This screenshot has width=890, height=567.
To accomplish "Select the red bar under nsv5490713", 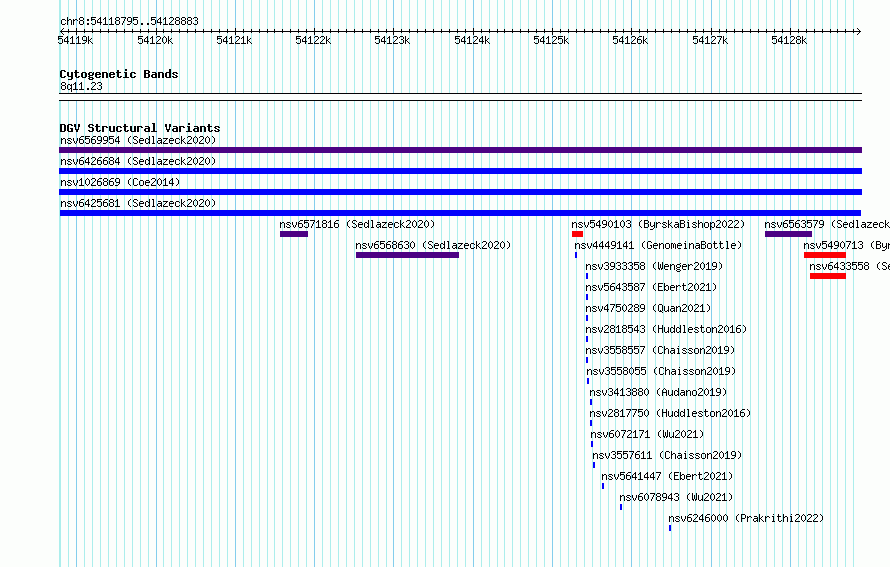I will pos(825,255).
